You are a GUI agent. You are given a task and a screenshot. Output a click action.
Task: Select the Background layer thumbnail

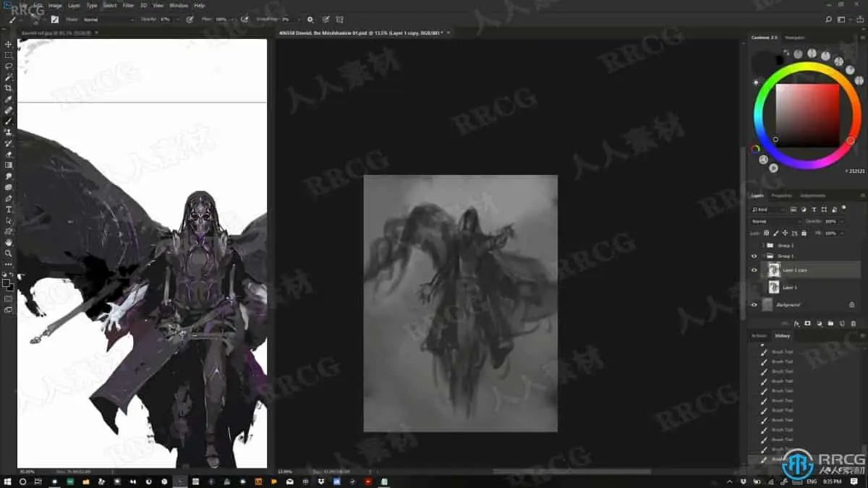click(767, 304)
